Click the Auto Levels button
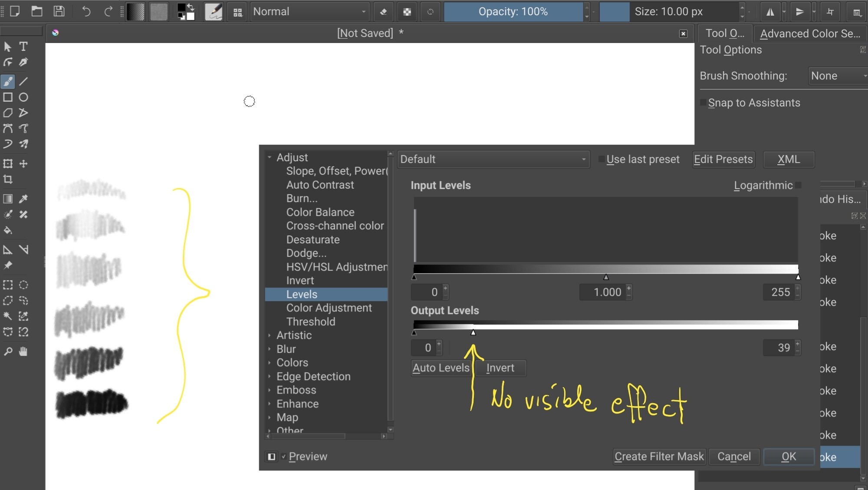Viewport: 868px width, 490px height. click(x=441, y=368)
